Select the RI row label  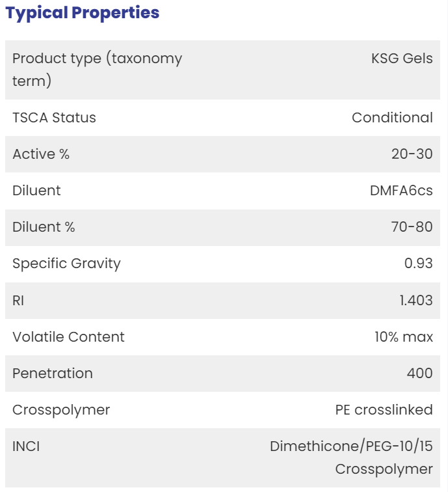click(x=18, y=301)
